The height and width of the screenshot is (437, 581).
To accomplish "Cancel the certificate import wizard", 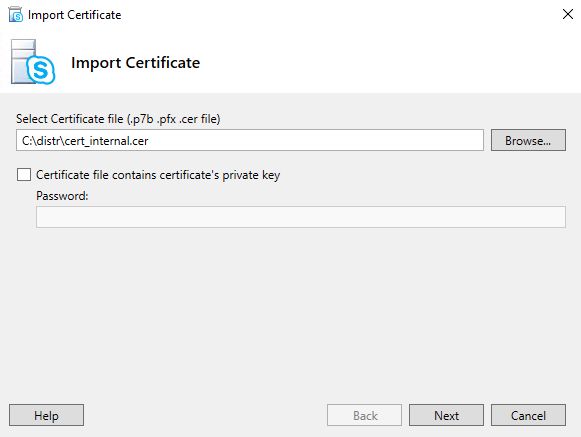I will 528,416.
